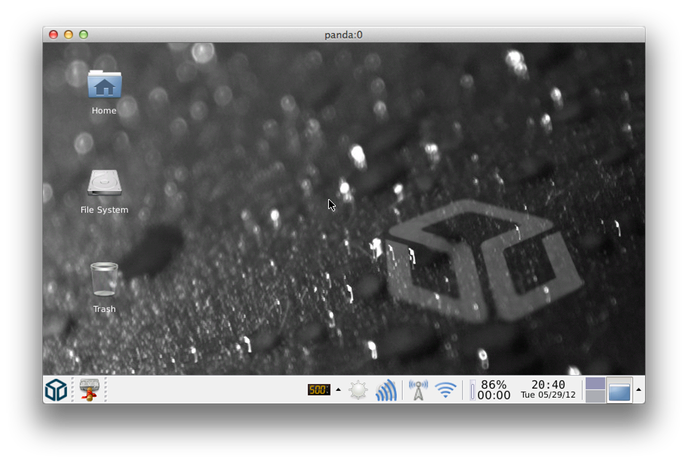
Task: Click the battery time remaining 00:00
Action: (494, 395)
